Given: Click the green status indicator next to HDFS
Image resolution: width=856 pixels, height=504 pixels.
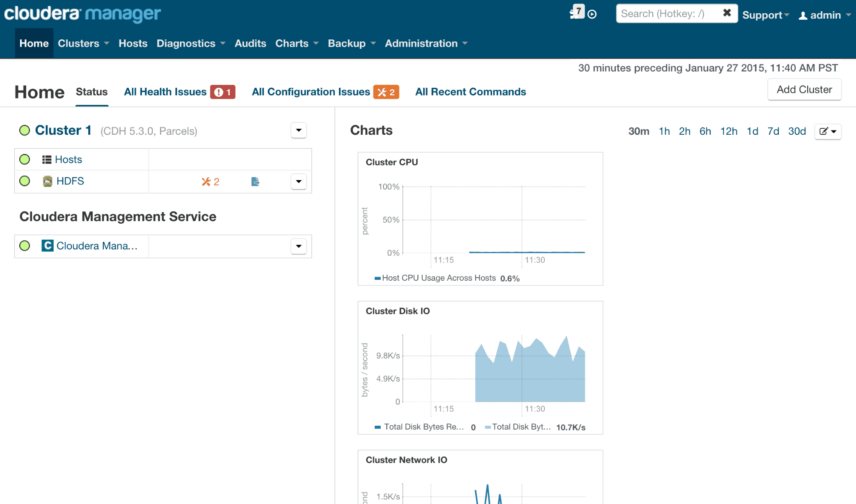Looking at the screenshot, I should pos(24,181).
